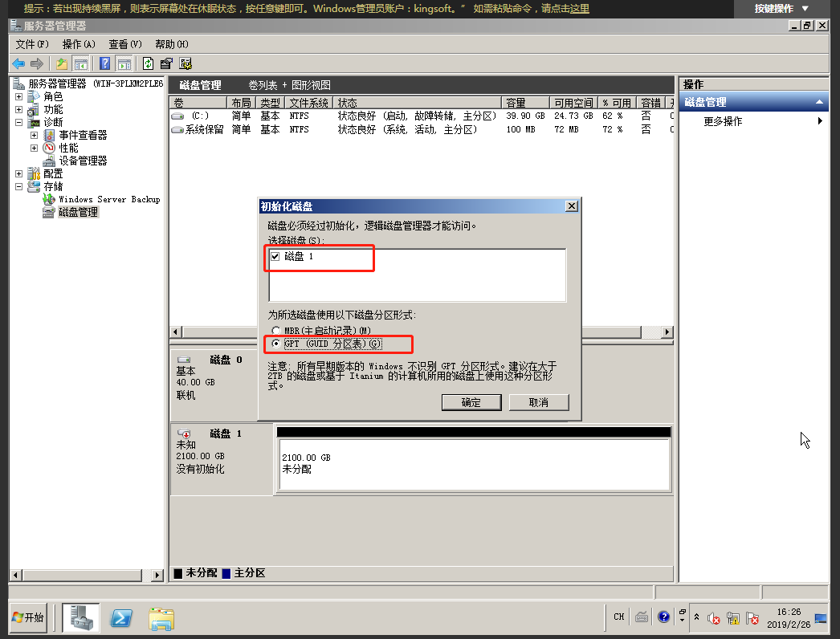Click the blue help question mark icon

pos(104,63)
